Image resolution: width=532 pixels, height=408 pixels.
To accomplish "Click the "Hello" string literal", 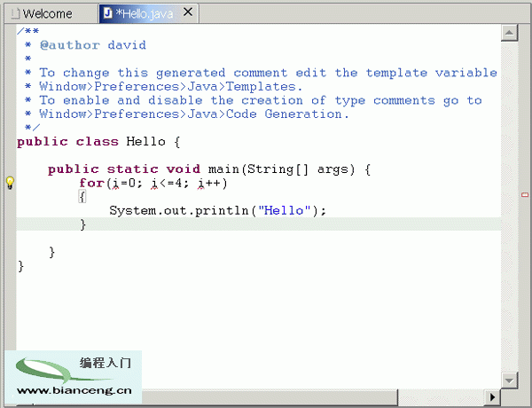I will point(285,211).
